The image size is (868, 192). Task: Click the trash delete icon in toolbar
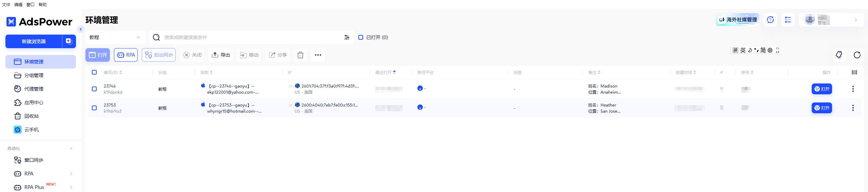[x=300, y=55]
